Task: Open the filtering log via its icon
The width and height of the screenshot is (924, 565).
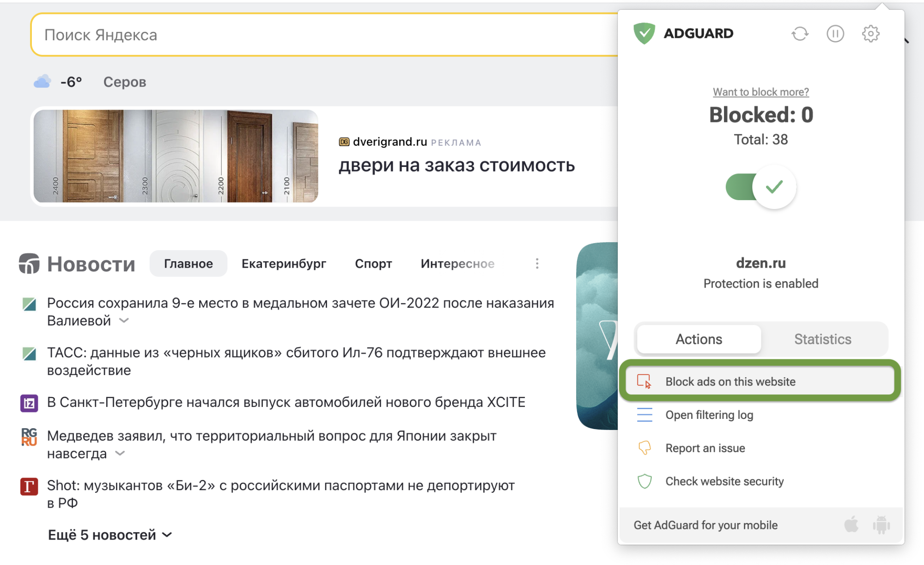Action: [644, 415]
